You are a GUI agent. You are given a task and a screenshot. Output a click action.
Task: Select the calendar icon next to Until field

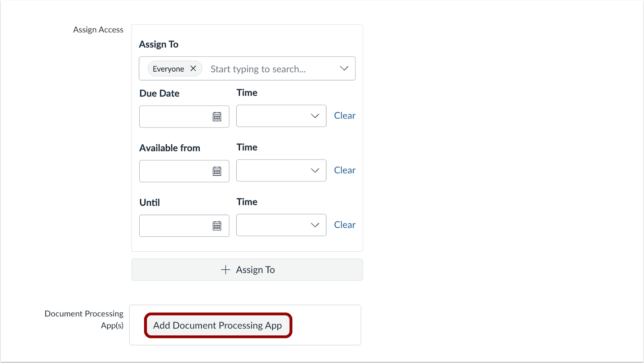(x=217, y=226)
